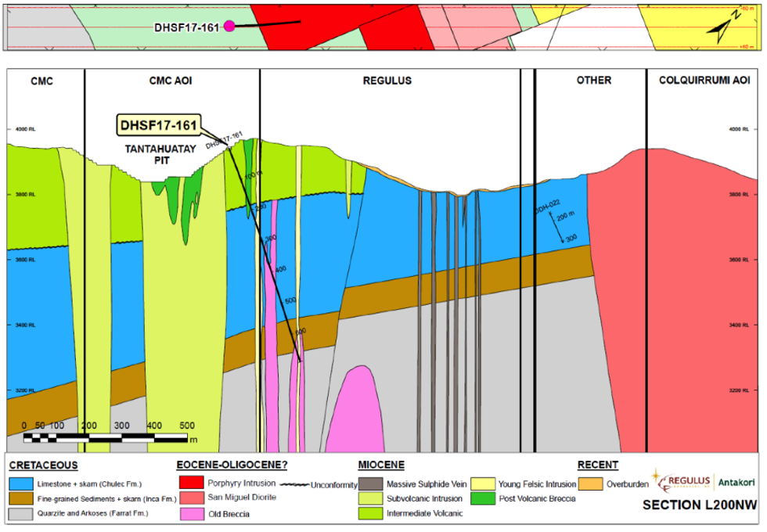Select the pink DHSF17-161 collar marker

tap(229, 26)
